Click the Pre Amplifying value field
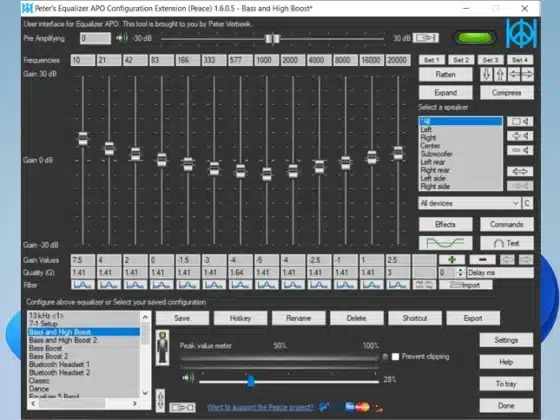The image size is (560, 420). pyautogui.click(x=95, y=38)
